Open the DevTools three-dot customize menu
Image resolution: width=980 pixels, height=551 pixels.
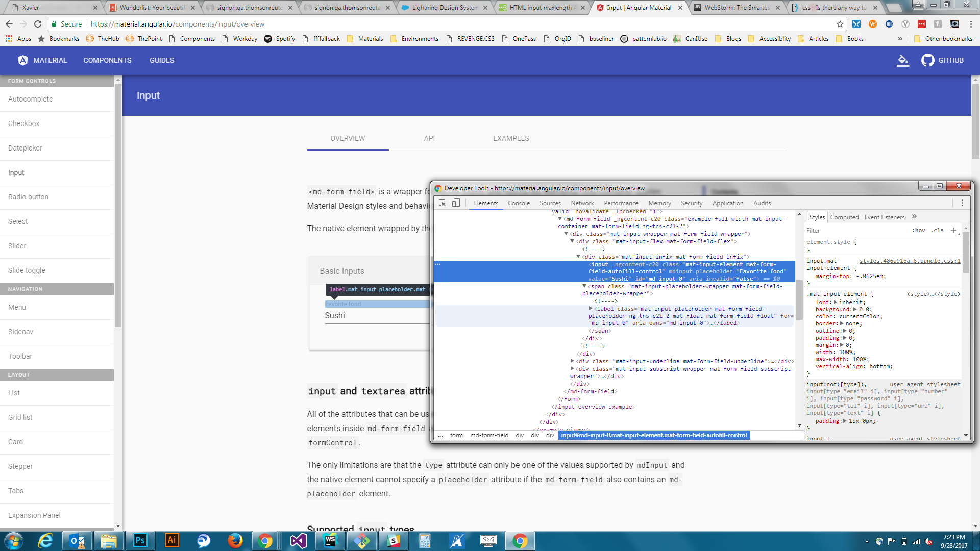(962, 203)
